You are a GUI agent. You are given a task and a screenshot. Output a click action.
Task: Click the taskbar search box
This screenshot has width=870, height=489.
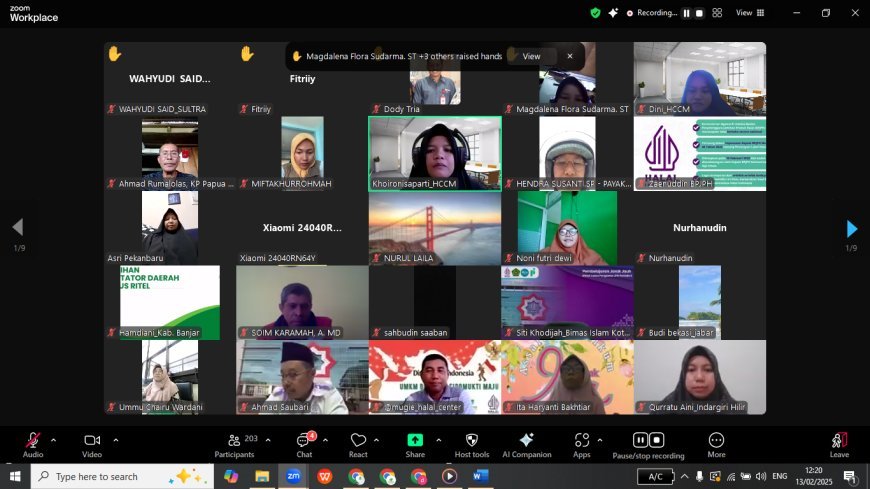122,476
